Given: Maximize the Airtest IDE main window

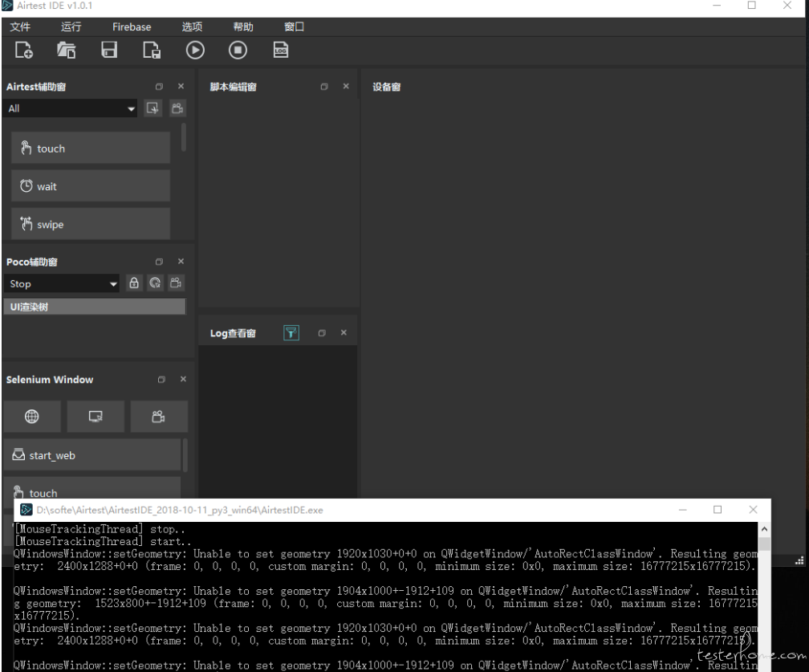Looking at the screenshot, I should (752, 5).
